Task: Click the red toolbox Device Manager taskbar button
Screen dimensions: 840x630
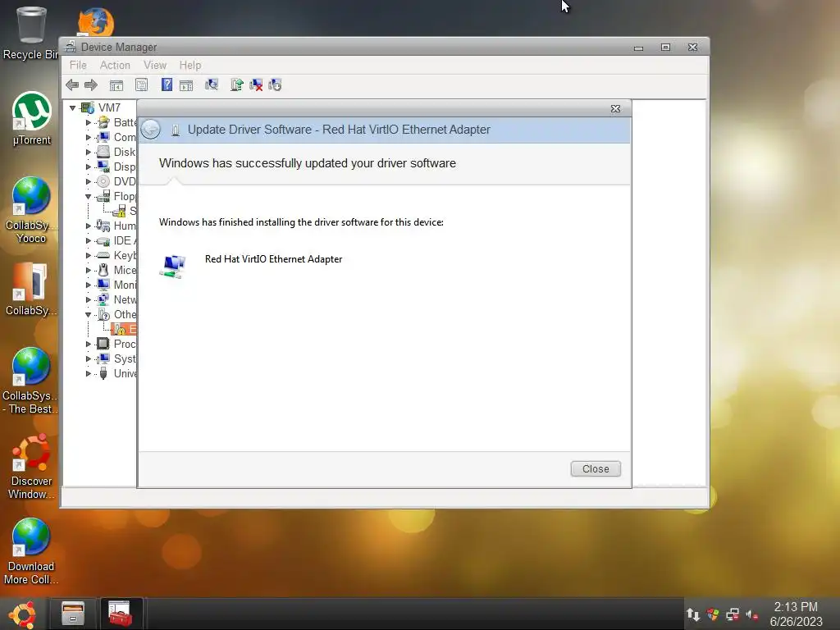Action: [x=120, y=614]
